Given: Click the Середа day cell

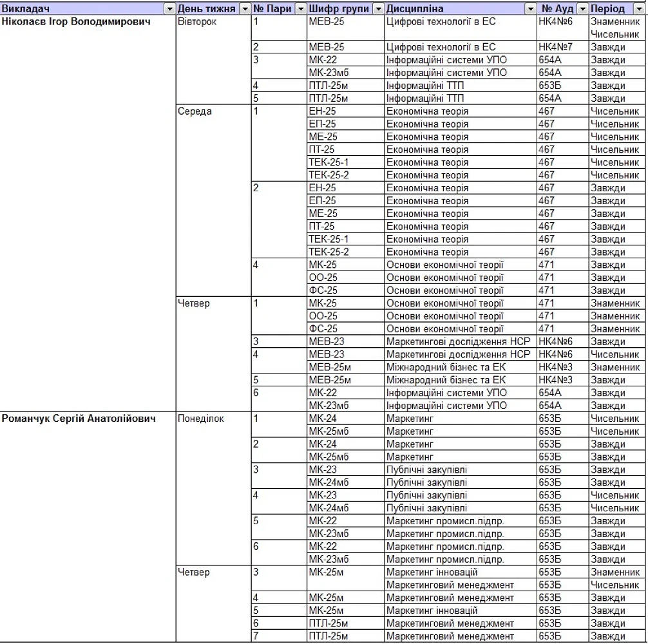Looking at the screenshot, I should (x=195, y=111).
